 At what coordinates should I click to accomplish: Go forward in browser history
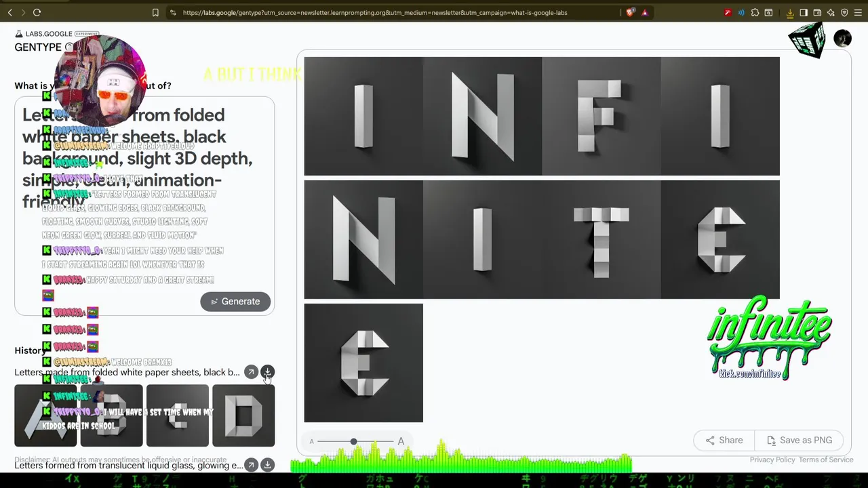tap(22, 12)
